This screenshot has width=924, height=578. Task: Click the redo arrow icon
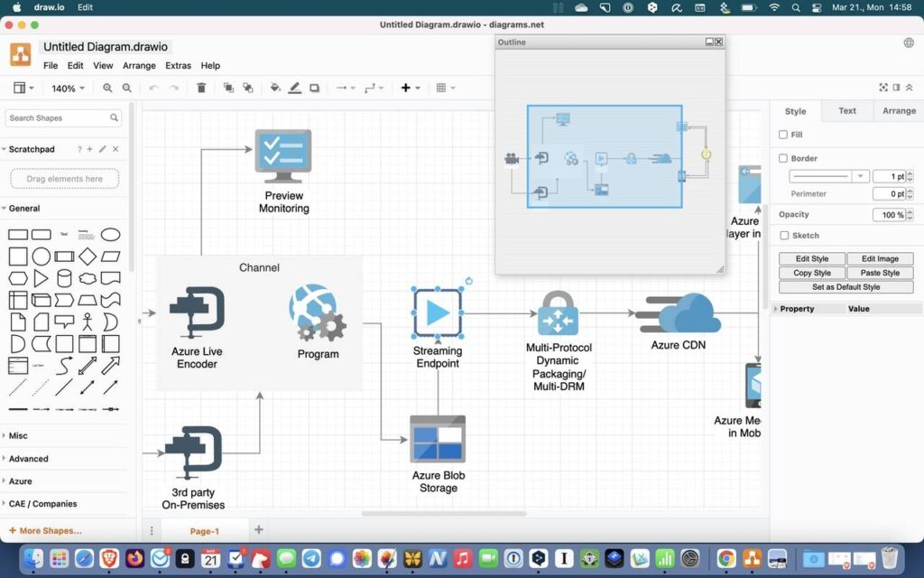(x=174, y=88)
